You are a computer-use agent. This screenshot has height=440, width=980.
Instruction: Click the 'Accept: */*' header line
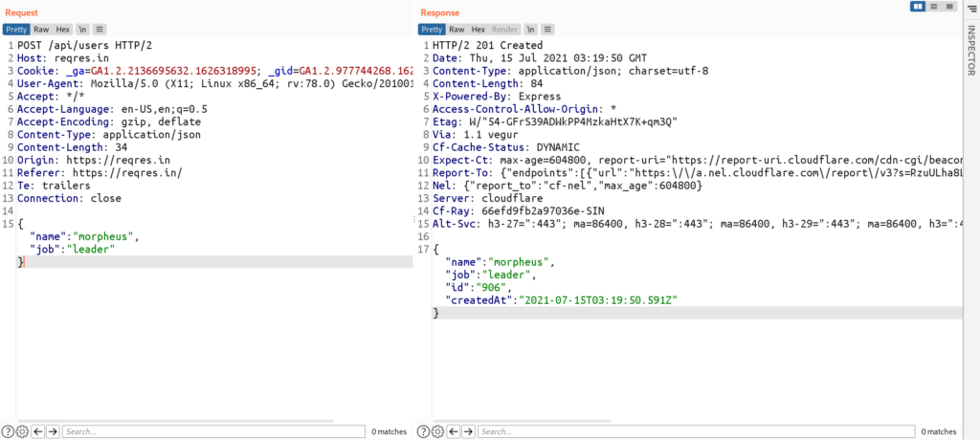tap(51, 97)
